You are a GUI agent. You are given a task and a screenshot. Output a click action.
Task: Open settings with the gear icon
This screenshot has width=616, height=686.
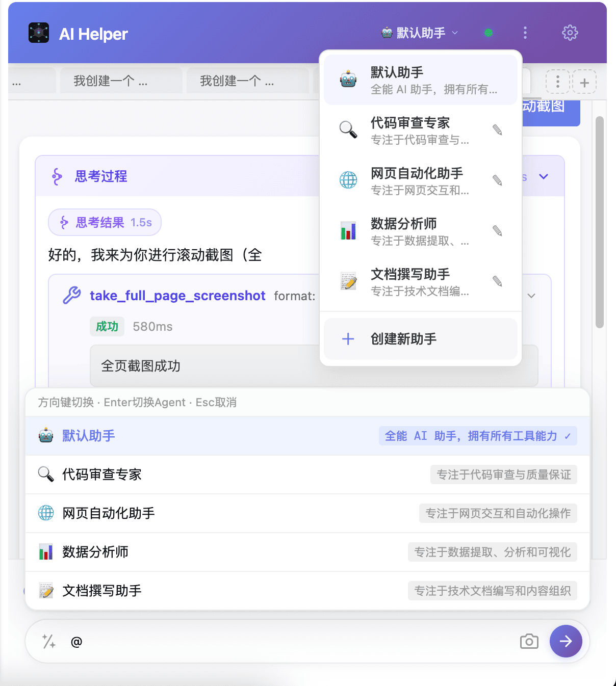(x=570, y=33)
